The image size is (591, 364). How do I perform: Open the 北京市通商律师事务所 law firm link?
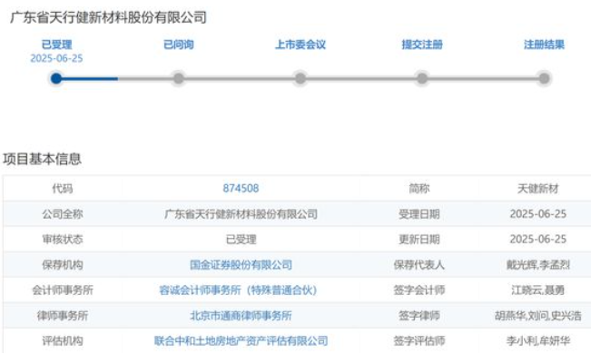coord(241,315)
